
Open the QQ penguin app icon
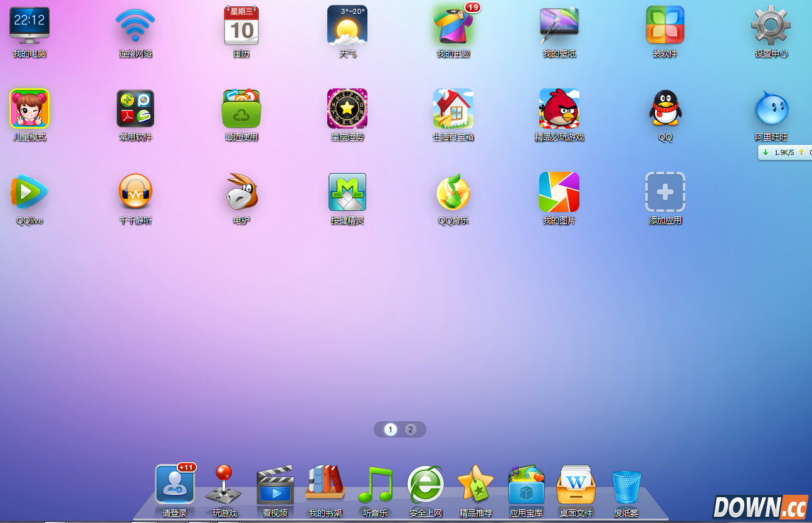coord(665,108)
